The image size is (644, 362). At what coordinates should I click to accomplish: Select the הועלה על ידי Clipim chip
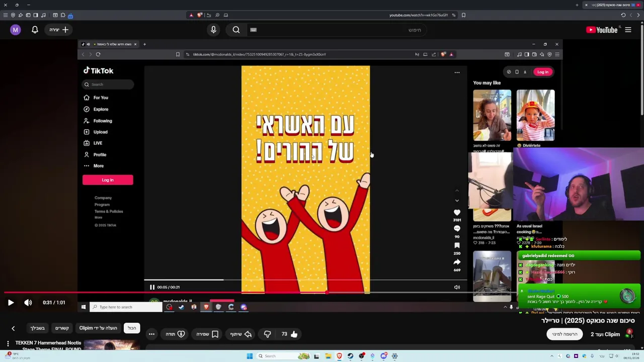click(98, 328)
